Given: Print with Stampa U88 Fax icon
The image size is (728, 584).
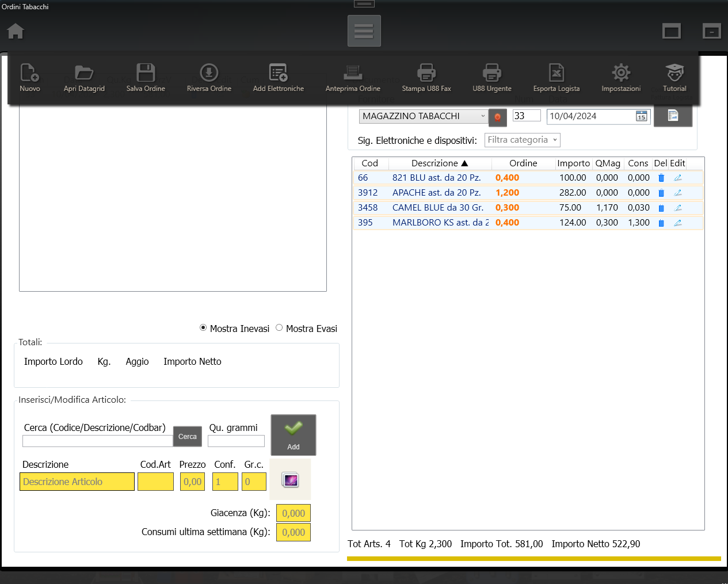Looking at the screenshot, I should pyautogui.click(x=426, y=74).
